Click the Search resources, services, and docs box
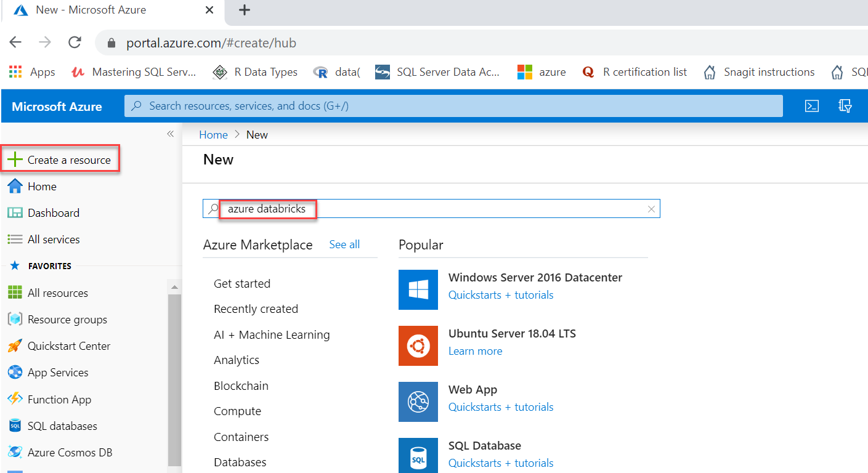The width and height of the screenshot is (868, 473). click(x=453, y=106)
